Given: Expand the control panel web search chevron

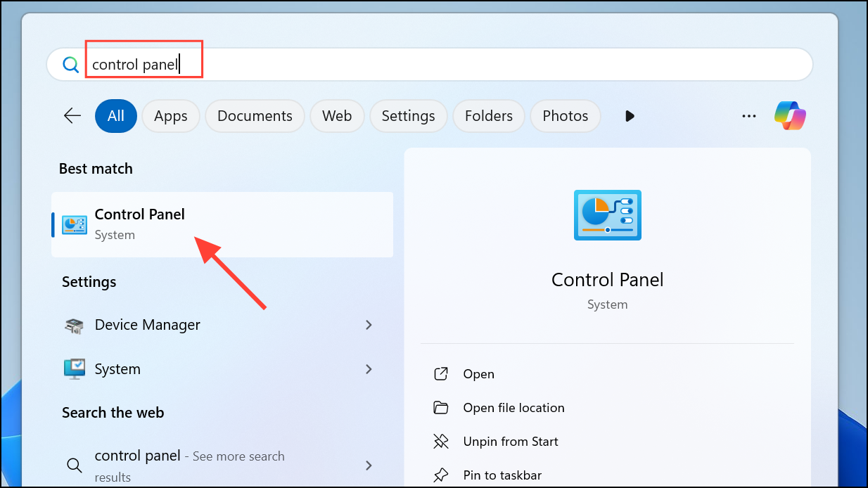Looking at the screenshot, I should click(369, 465).
